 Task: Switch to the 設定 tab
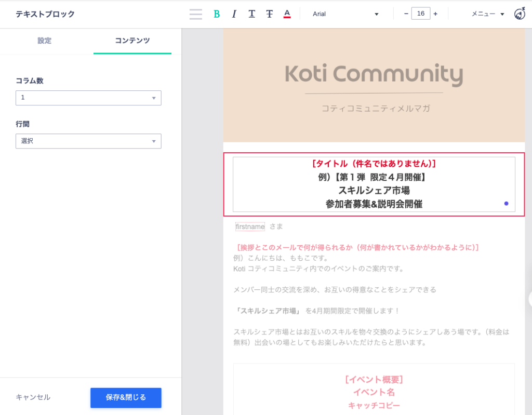pos(45,41)
